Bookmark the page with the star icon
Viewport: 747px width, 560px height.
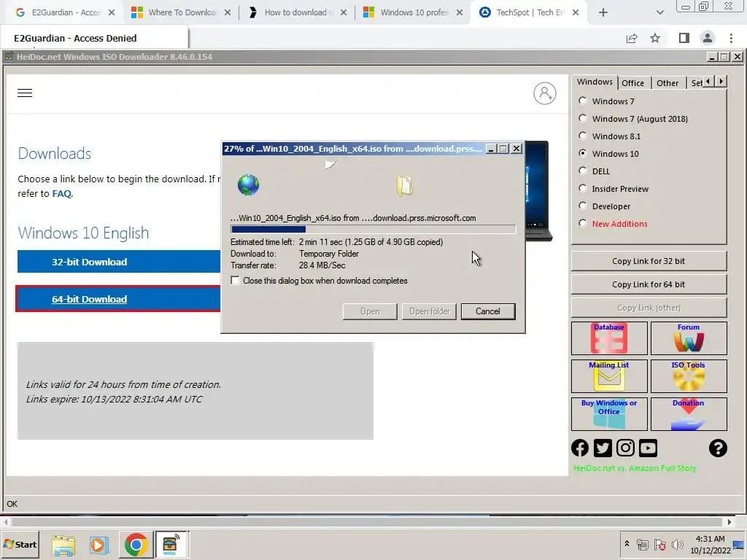coord(655,38)
